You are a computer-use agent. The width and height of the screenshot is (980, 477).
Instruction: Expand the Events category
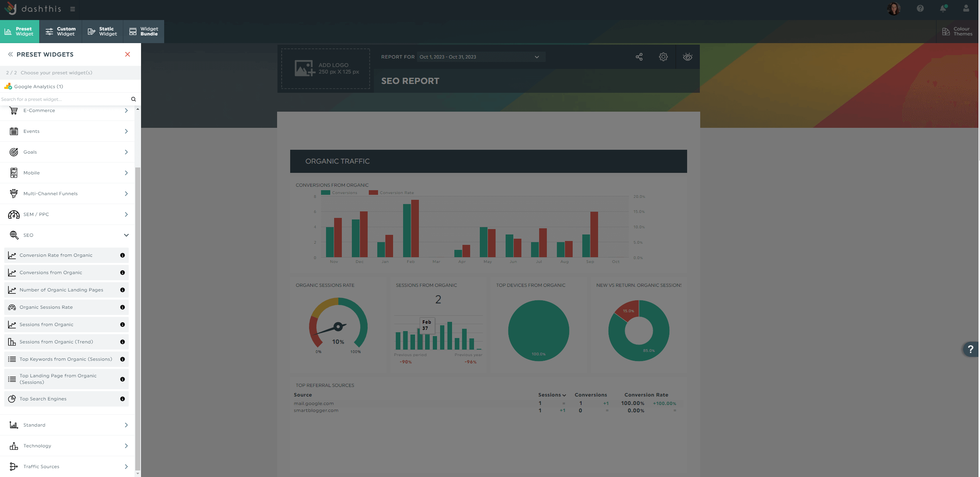(67, 131)
